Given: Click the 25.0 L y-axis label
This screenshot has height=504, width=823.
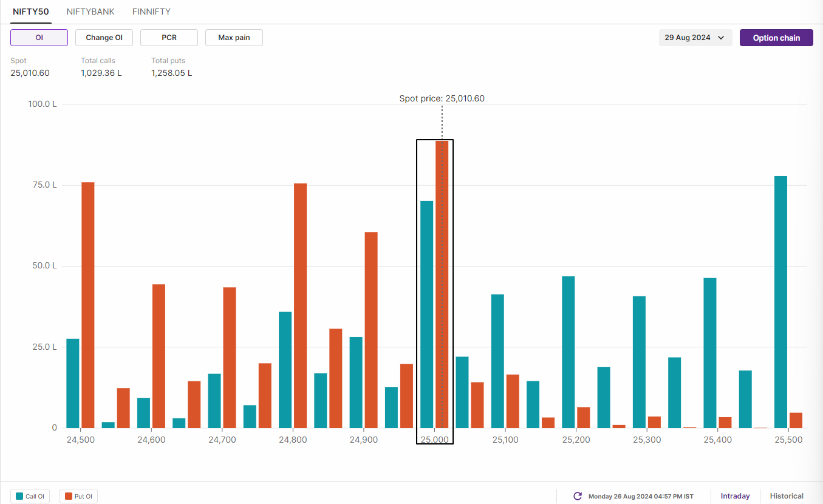Looking at the screenshot, I should pyautogui.click(x=44, y=347).
